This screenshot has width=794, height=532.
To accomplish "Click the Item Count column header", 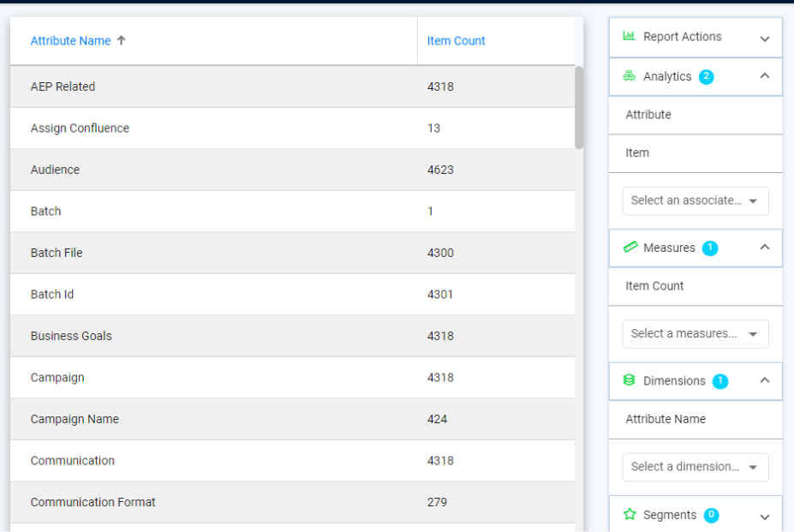I will coord(456,40).
